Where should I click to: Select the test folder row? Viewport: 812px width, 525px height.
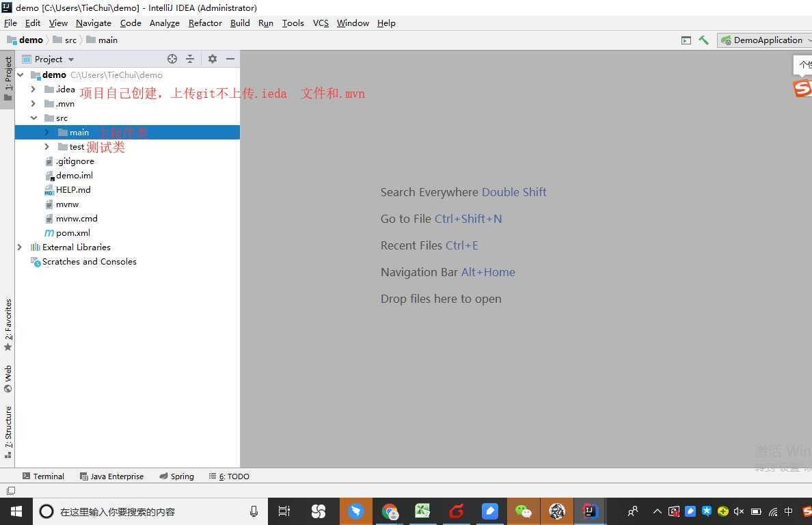pyautogui.click(x=127, y=147)
